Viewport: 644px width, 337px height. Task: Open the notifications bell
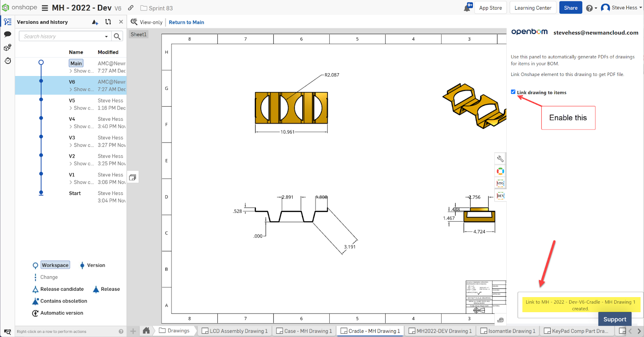pos(467,8)
